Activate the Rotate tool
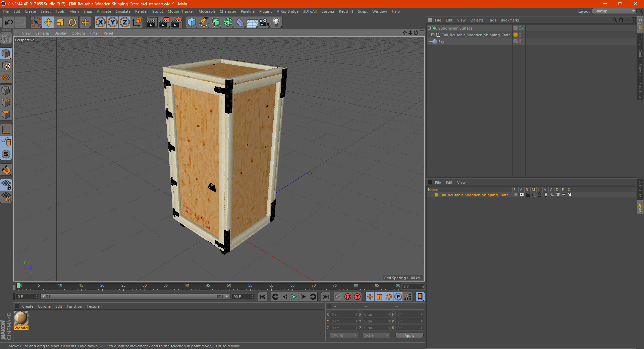The image size is (644, 349). 72,22
